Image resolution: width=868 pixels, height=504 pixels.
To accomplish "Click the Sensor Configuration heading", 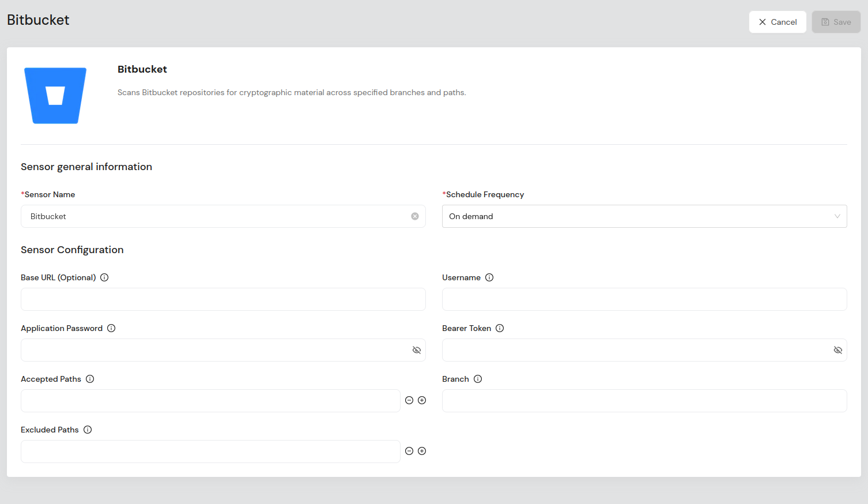I will coord(72,250).
